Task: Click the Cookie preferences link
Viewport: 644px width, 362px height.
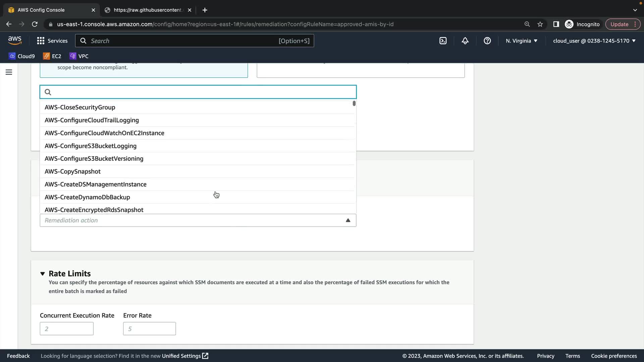Action: 614,356
